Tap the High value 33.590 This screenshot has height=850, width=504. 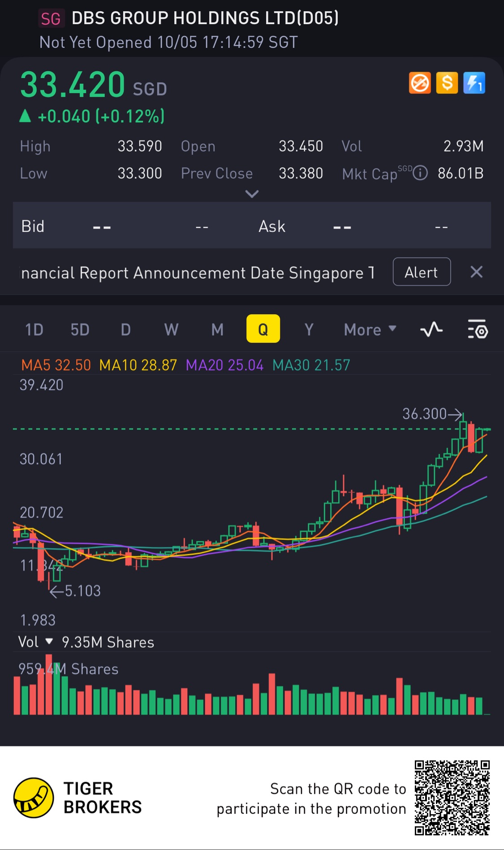point(140,146)
